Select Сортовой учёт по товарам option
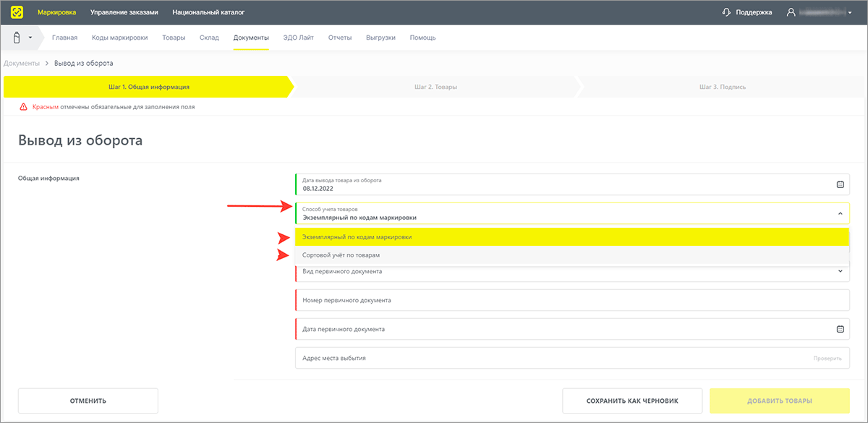Image resolution: width=868 pixels, height=423 pixels. tap(571, 255)
